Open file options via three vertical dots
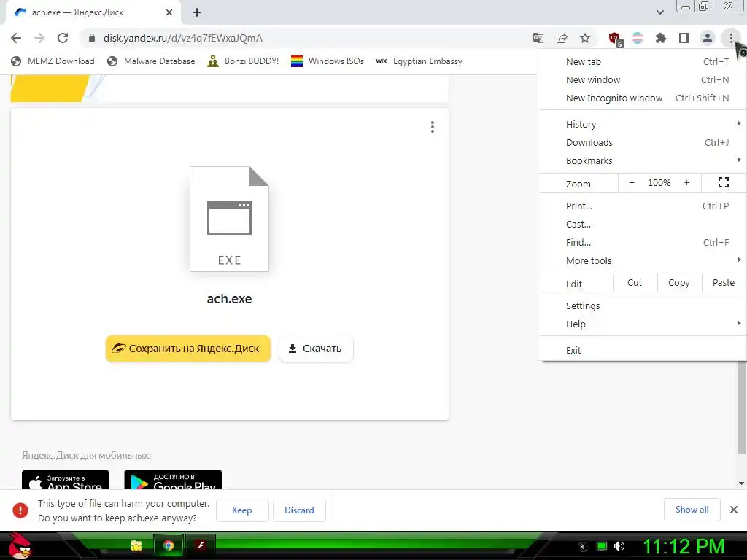 432,127
